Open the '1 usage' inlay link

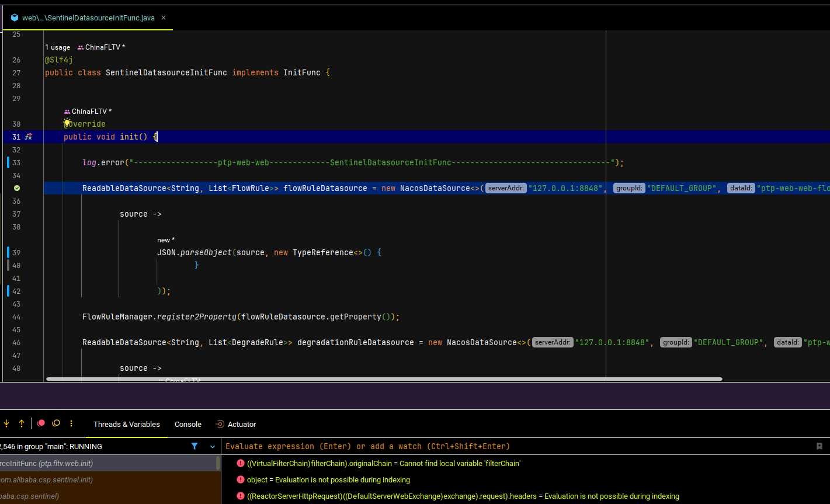[57, 47]
